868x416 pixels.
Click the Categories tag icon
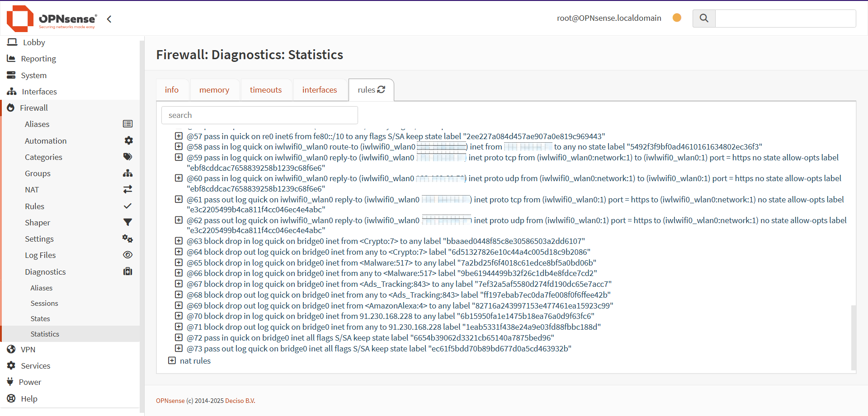pyautogui.click(x=128, y=157)
